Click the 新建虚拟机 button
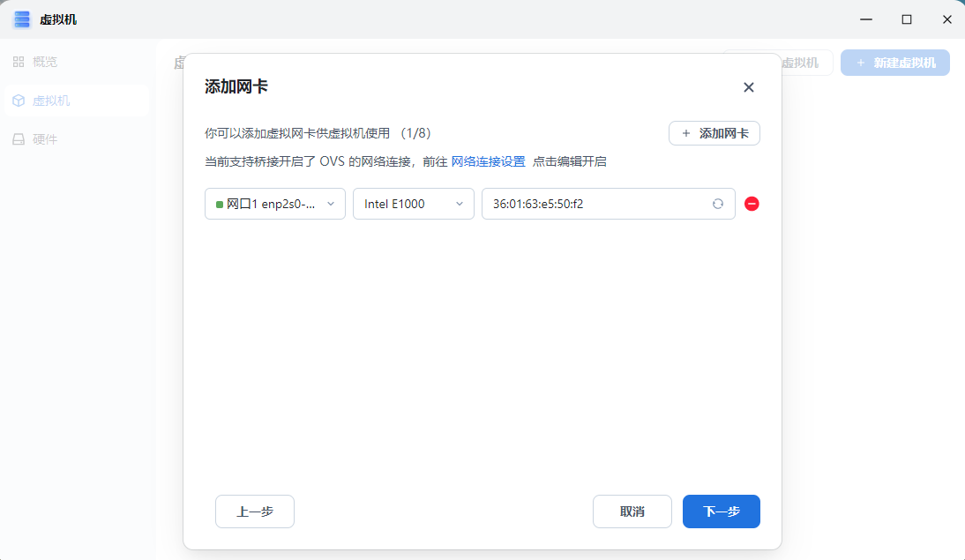The image size is (965, 560). [x=894, y=63]
